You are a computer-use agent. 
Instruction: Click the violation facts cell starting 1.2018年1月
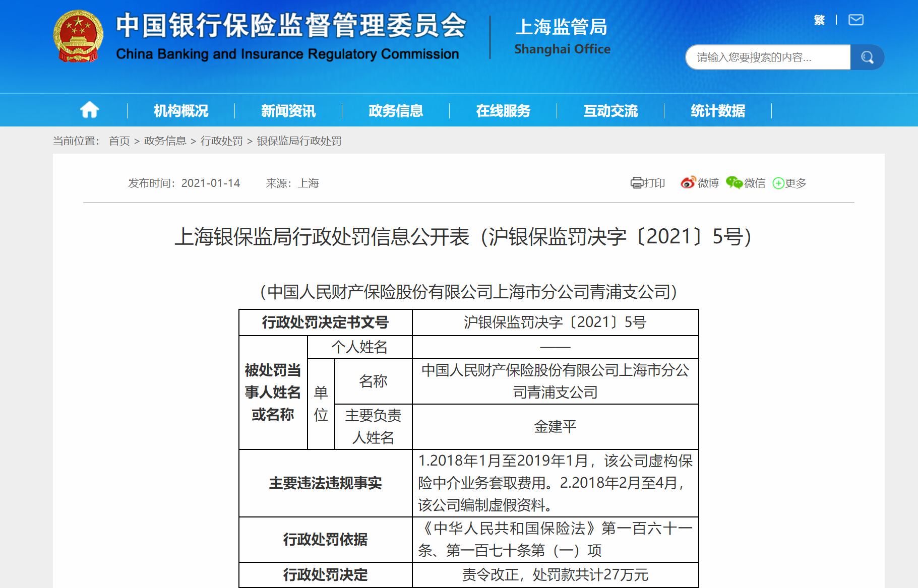(555, 483)
